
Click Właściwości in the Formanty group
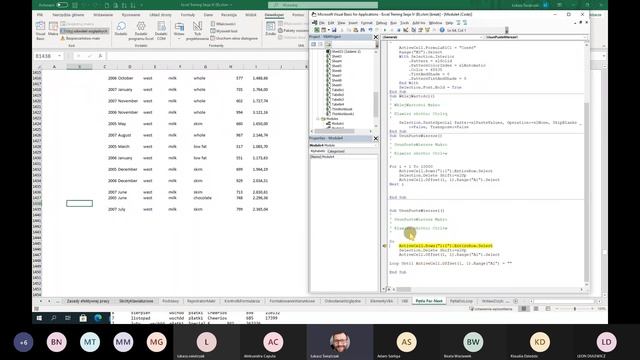[x=223, y=24]
